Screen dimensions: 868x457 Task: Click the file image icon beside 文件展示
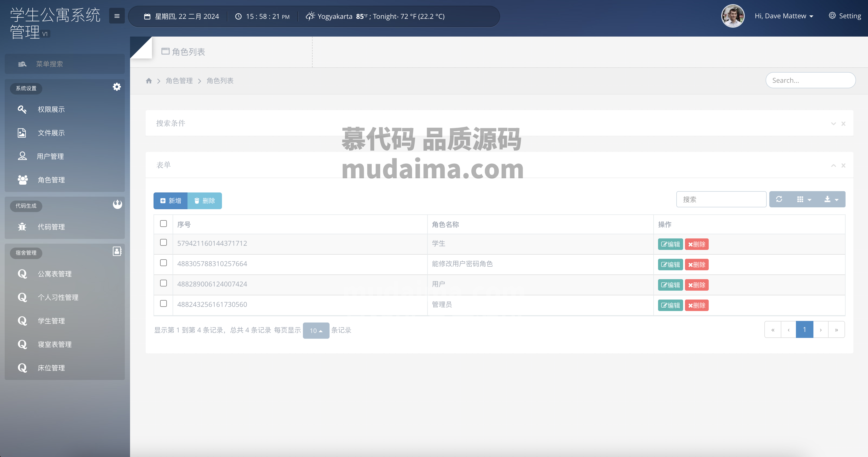22,133
